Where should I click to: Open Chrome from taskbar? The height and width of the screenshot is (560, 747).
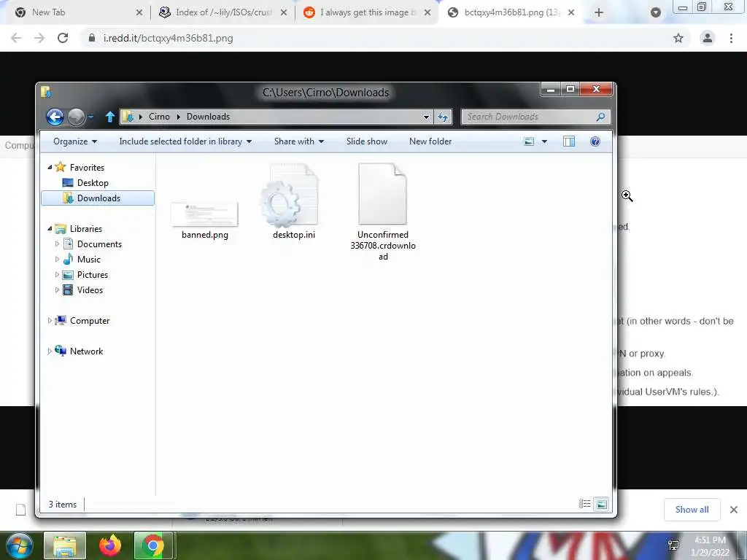tap(152, 545)
